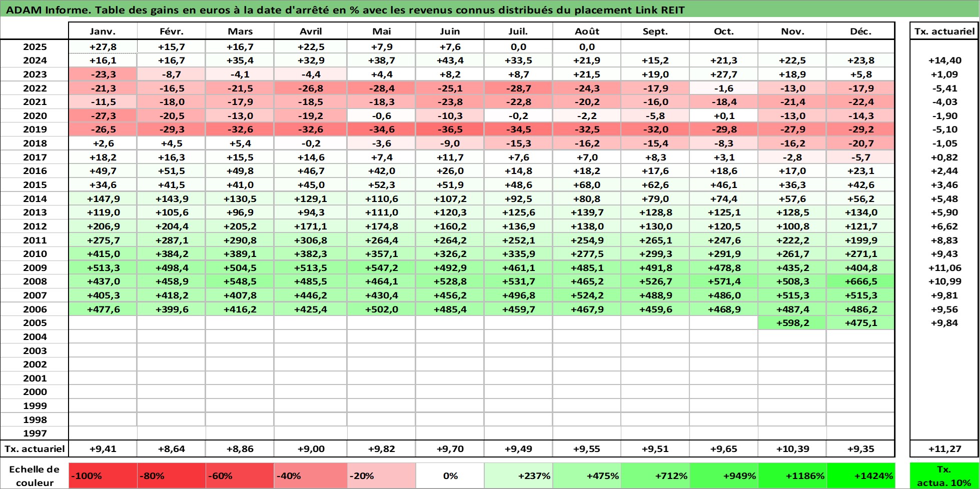Viewport: 980px width, 489px height.
Task: Select cell '-20,7' in 2018 row
Action: click(x=860, y=143)
